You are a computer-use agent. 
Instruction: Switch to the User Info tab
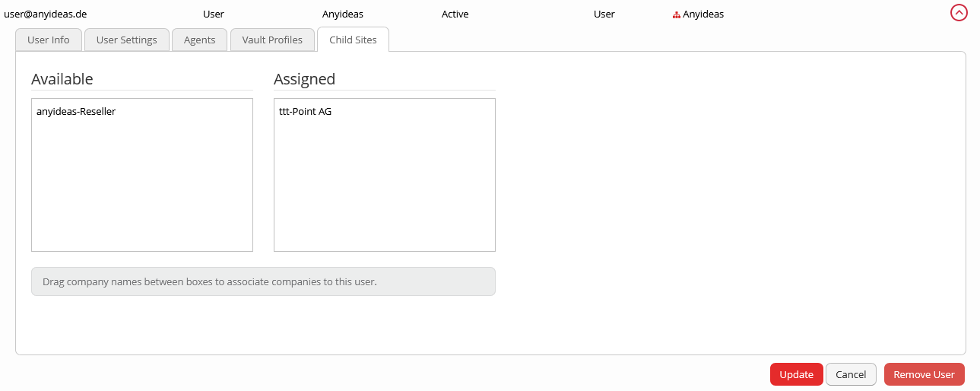pos(49,40)
